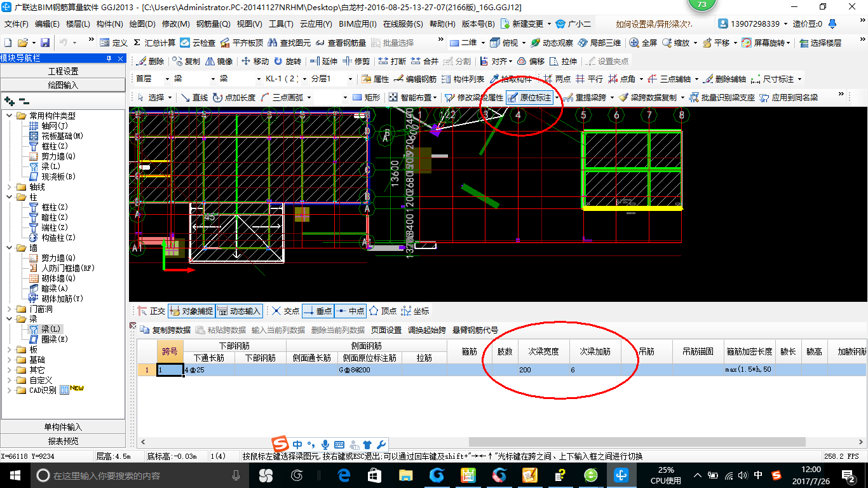
Task: Expand the CAD识别 tree node
Action: 9,390
